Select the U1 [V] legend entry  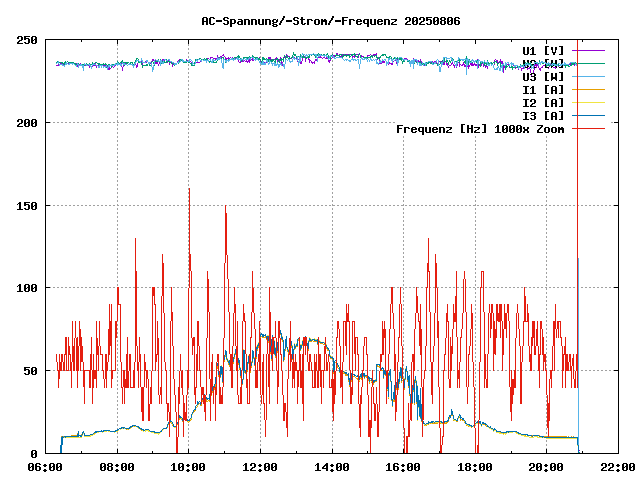coord(543,50)
